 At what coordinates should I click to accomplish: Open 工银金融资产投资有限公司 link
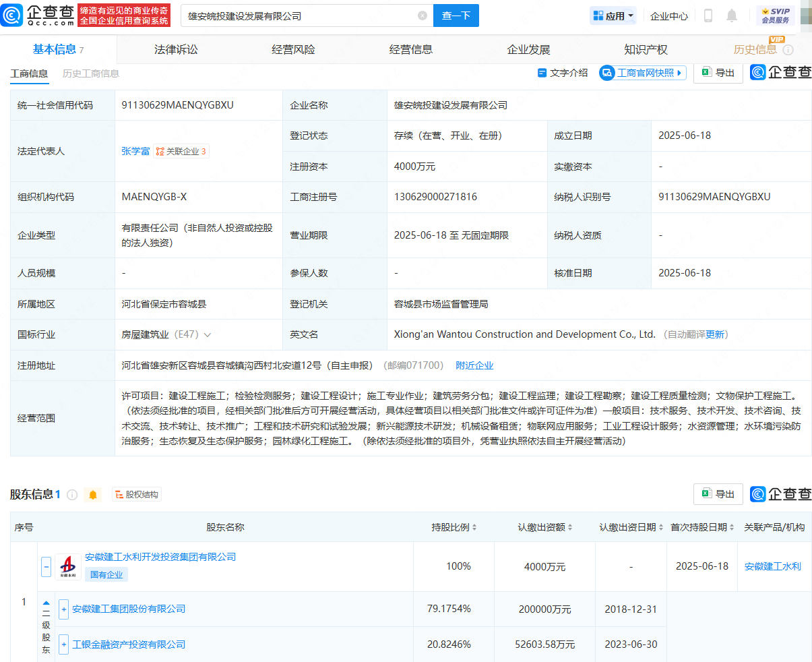(129, 644)
